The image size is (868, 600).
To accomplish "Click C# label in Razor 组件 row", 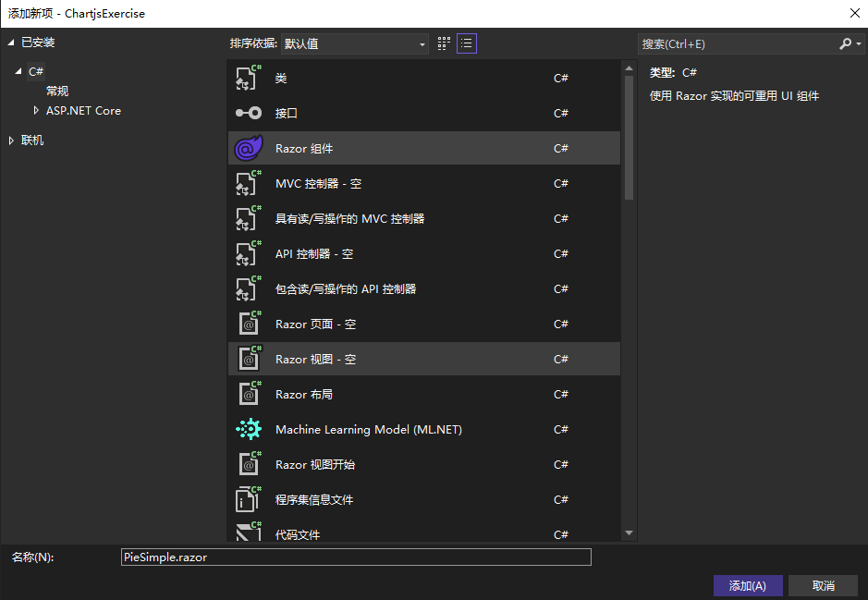I will (561, 148).
